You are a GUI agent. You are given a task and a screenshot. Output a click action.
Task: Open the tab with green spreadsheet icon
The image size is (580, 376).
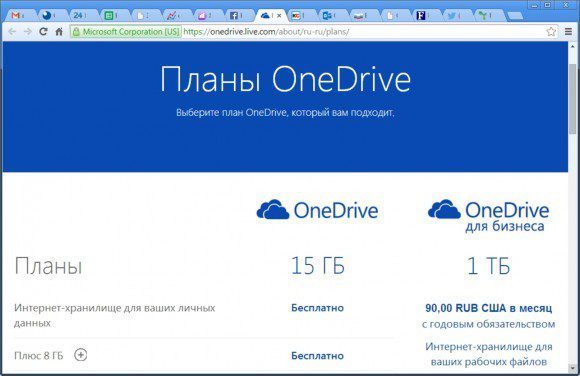coord(110,15)
